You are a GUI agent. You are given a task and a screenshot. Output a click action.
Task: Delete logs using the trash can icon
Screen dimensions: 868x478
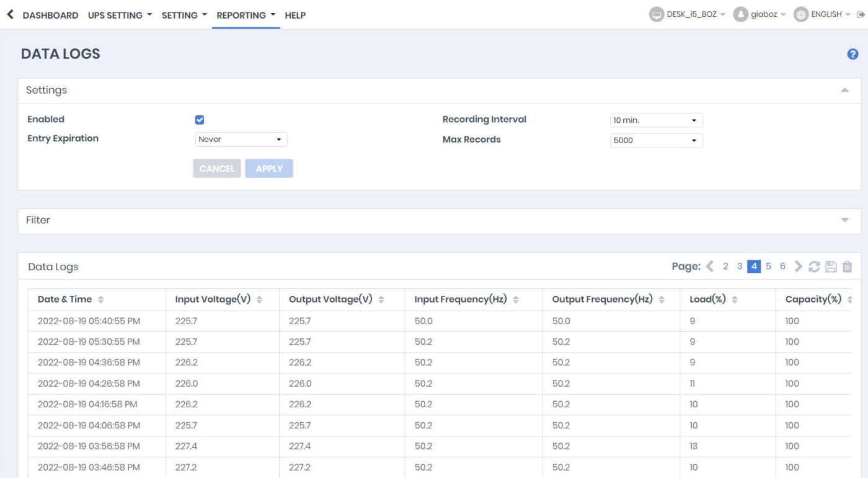pos(847,267)
